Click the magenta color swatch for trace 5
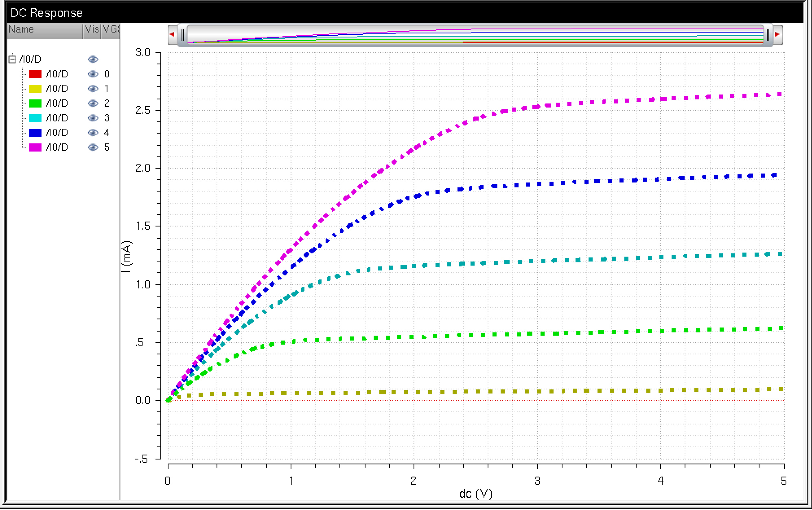812x510 pixels. click(x=35, y=147)
